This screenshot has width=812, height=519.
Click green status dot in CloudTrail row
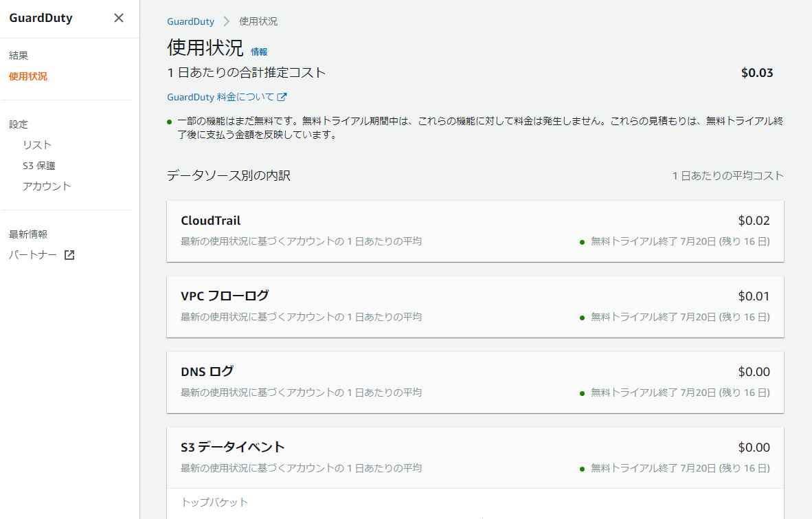(x=582, y=242)
